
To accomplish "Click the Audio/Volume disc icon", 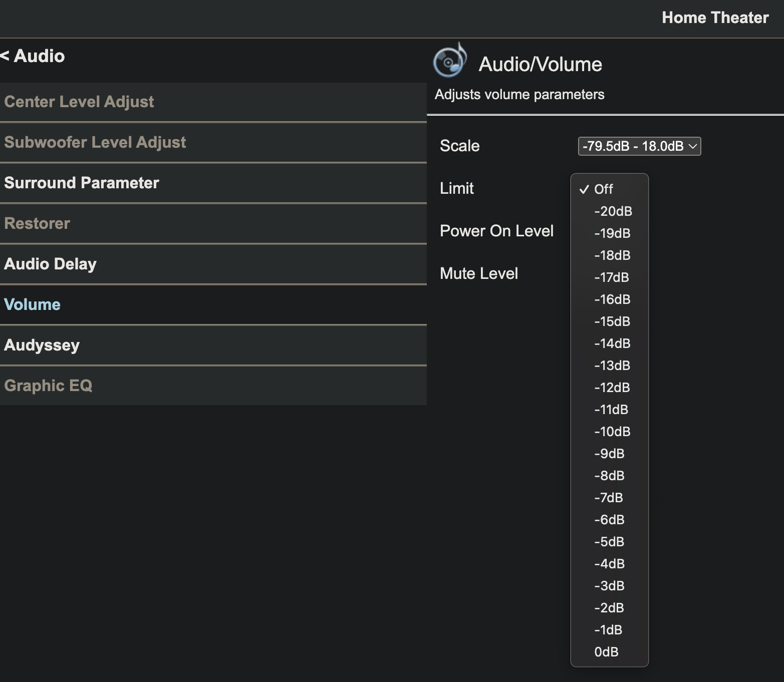I will click(449, 61).
